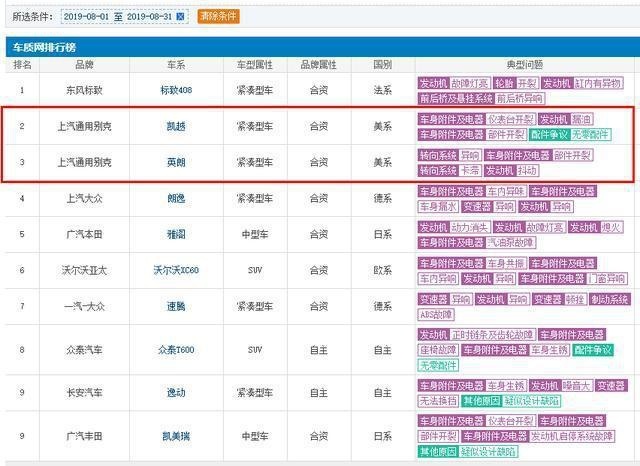Click the 仪表台开裂 tag in the 凯越 row
Screen dimensions: 640x466
tap(511, 119)
